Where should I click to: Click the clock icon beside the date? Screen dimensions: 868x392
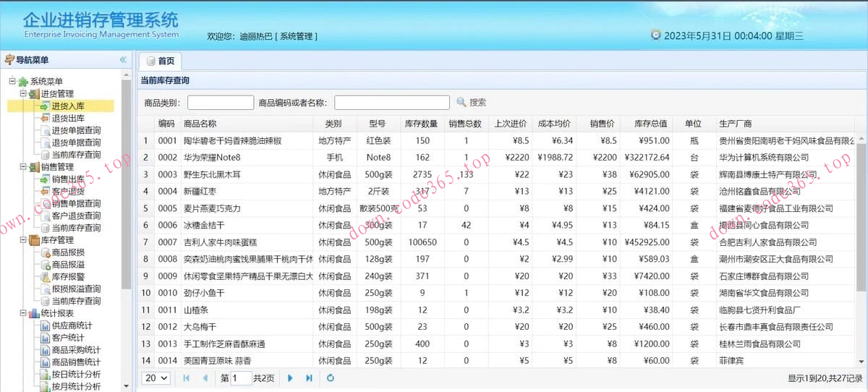pos(655,34)
